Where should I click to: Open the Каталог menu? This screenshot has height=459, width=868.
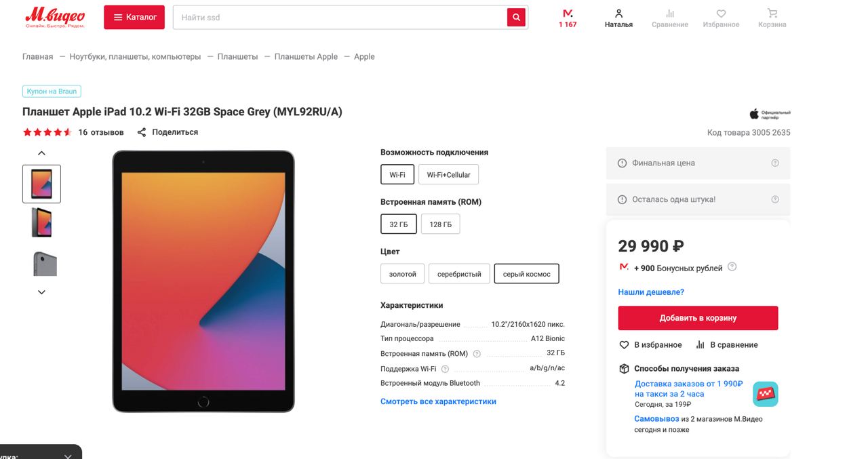point(135,18)
